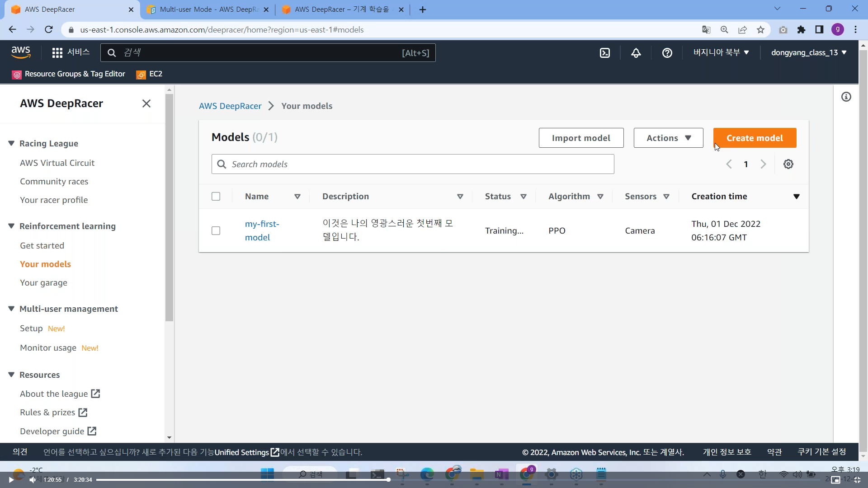Select all models header checkbox
Viewport: 868px width, 488px height.
tap(216, 196)
